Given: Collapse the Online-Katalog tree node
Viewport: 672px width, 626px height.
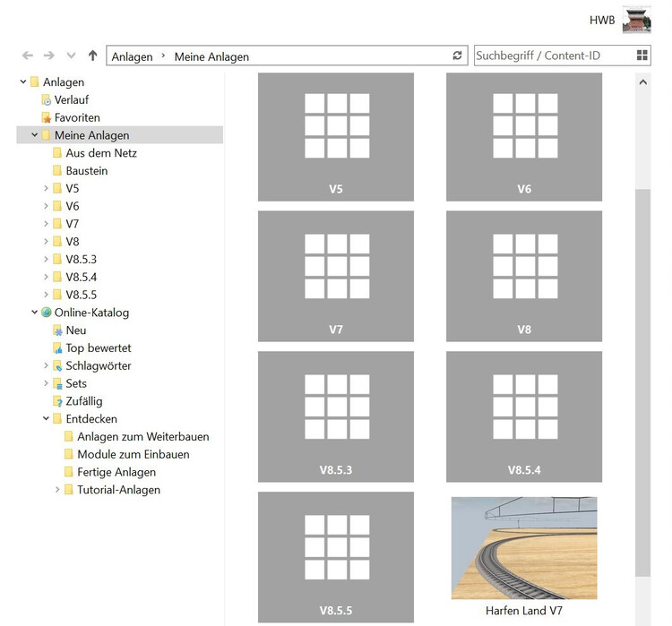Looking at the screenshot, I should [x=35, y=313].
